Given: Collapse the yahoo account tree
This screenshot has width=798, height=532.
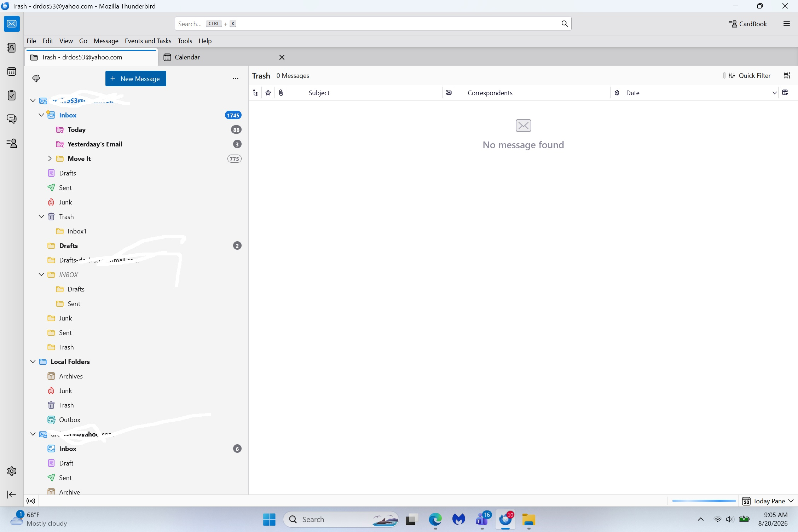Looking at the screenshot, I should point(33,434).
